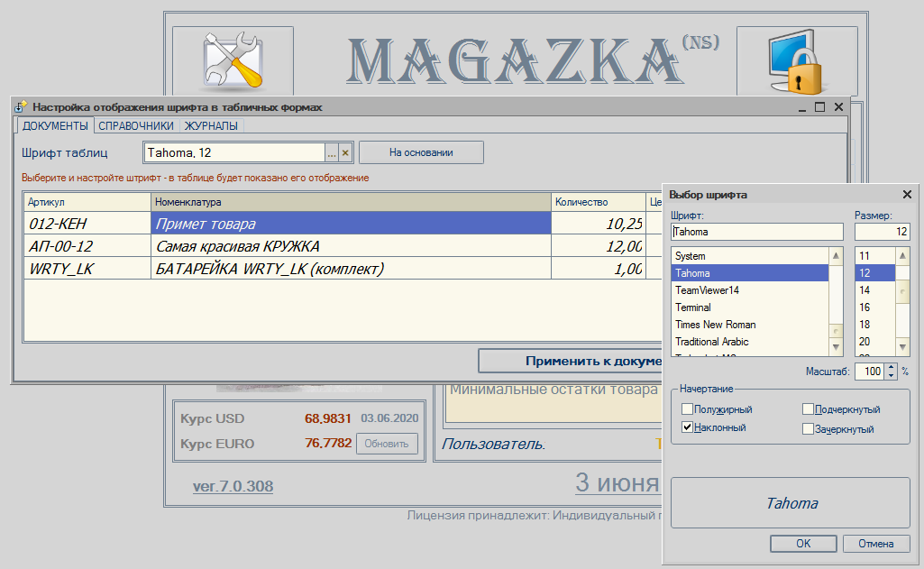Image resolution: width=924 pixels, height=569 pixels.
Task: Click the font list scroll-up arrow
Action: click(836, 256)
